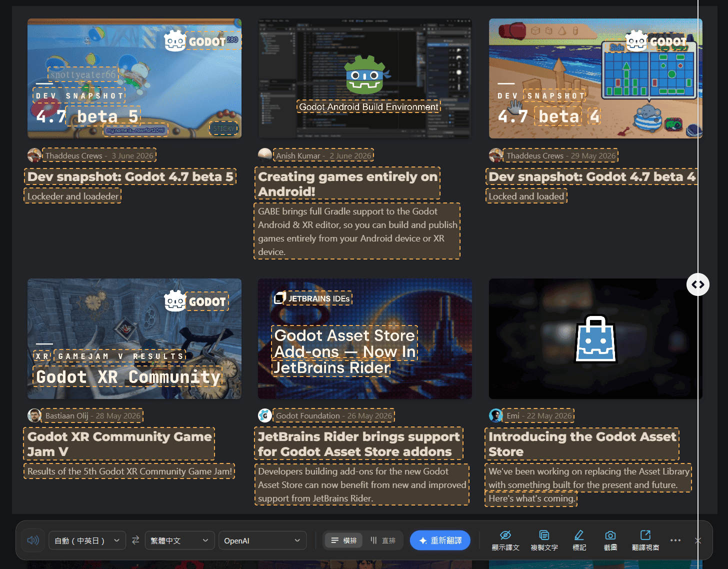Click Thaddeus Crews avatar dated 3 June

coord(34,155)
